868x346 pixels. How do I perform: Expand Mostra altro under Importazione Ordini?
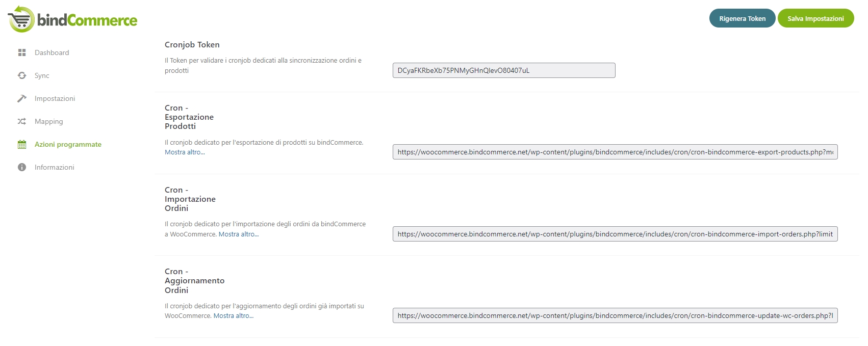coord(239,234)
